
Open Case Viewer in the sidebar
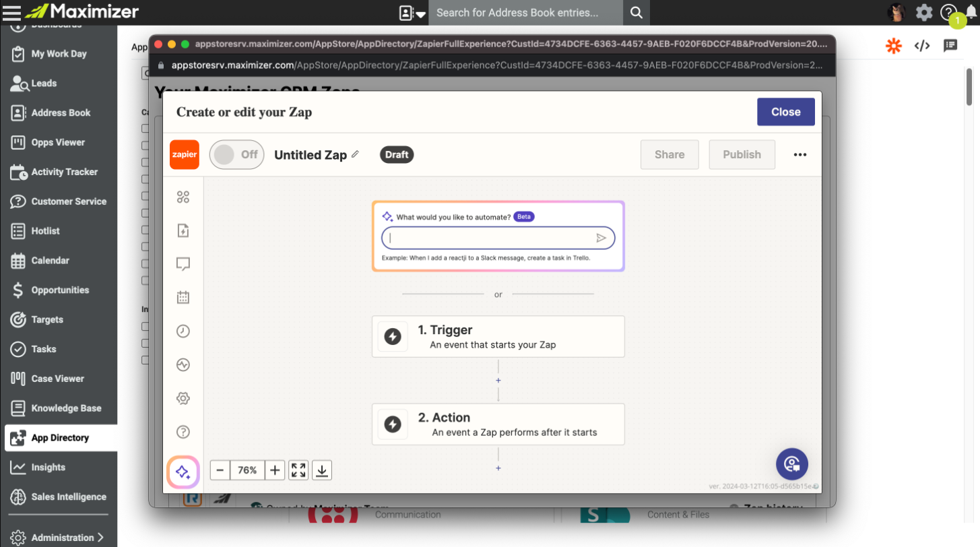pos(59,379)
